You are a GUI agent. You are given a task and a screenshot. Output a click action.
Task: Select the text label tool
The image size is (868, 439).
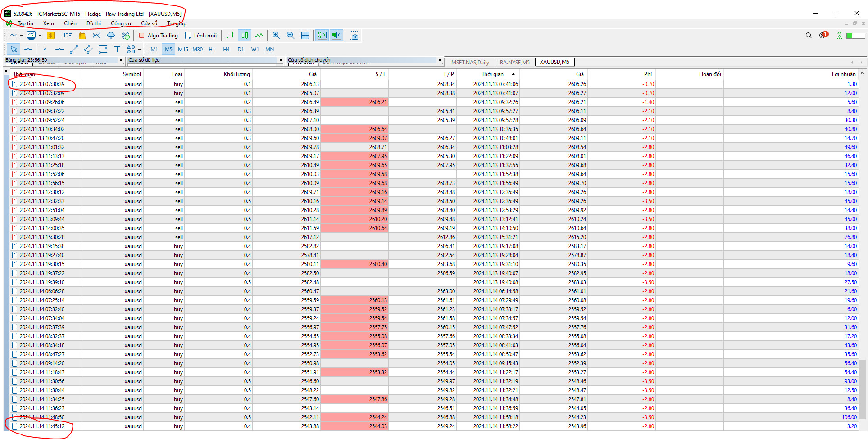[x=117, y=50]
